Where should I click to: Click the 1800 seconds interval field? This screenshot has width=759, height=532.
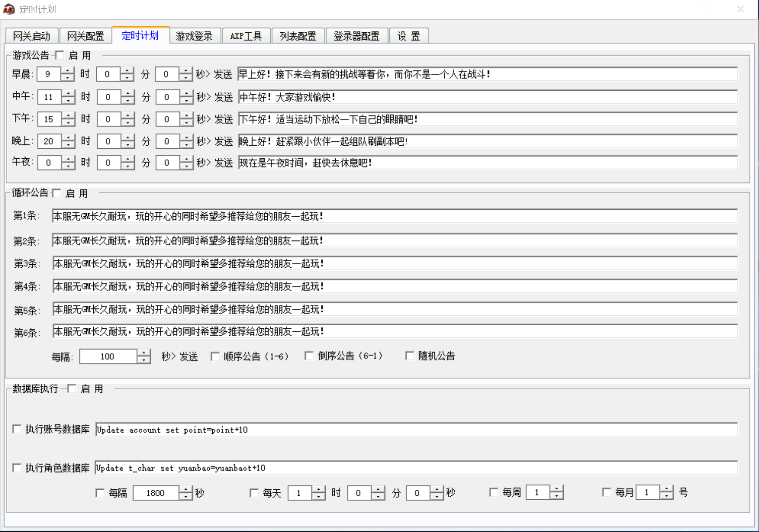156,493
